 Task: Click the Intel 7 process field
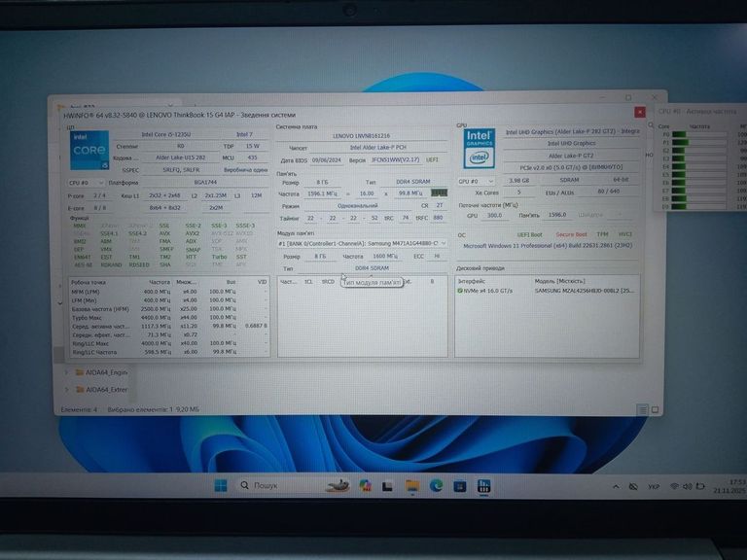pos(245,135)
